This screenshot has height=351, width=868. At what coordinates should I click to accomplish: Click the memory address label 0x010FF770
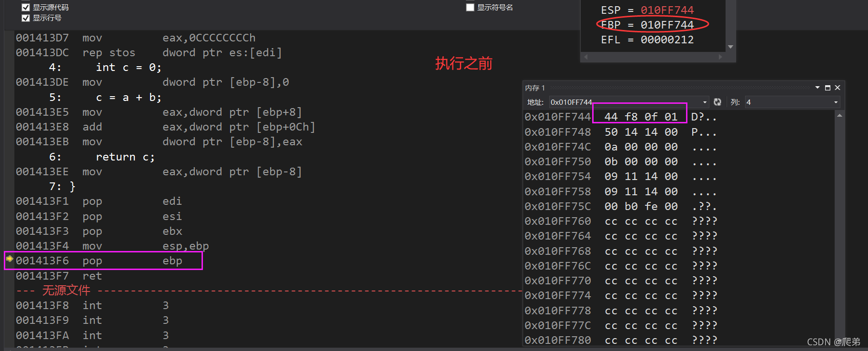[558, 281]
